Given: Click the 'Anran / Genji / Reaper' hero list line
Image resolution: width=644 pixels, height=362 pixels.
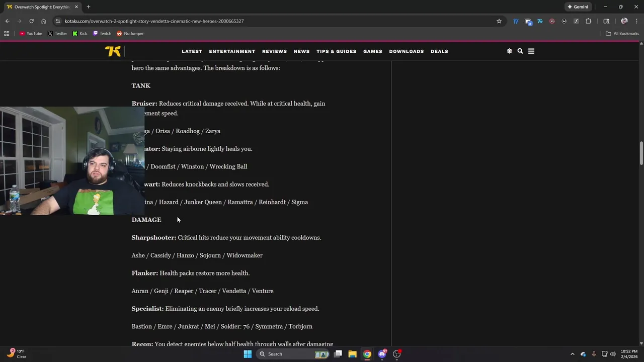Looking at the screenshot, I should pyautogui.click(x=202, y=291).
